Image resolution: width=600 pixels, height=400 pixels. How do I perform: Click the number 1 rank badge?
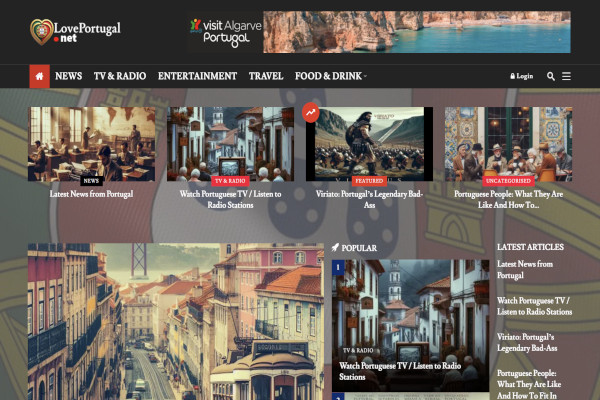pyautogui.click(x=338, y=267)
